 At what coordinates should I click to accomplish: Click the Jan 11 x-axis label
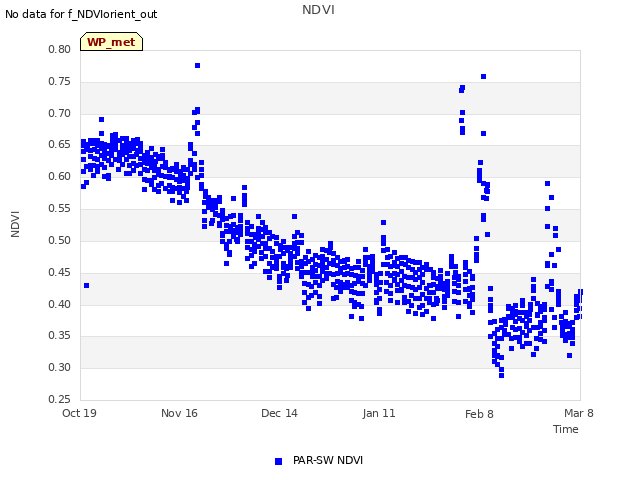pyautogui.click(x=379, y=413)
